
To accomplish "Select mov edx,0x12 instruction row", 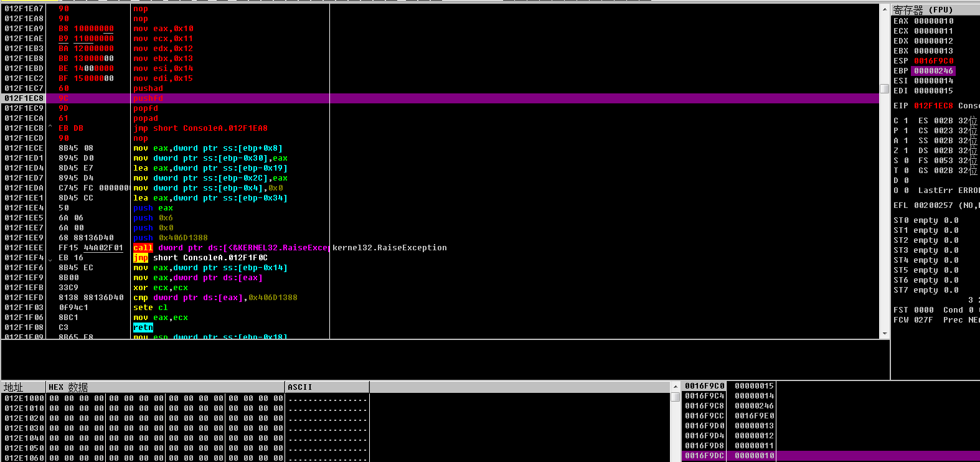I will [163, 49].
